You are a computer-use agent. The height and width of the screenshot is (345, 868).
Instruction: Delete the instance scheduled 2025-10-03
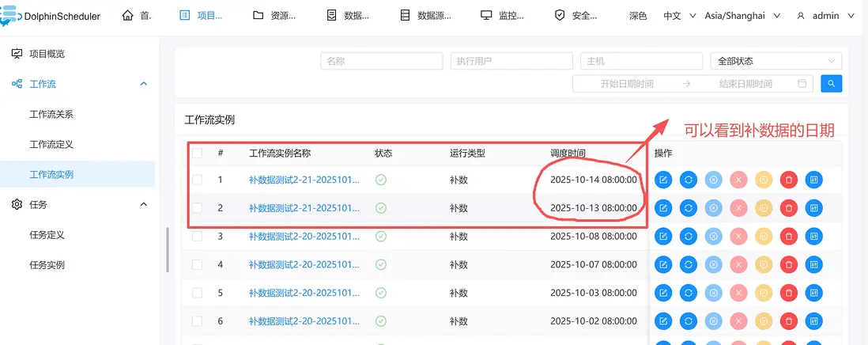(789, 293)
